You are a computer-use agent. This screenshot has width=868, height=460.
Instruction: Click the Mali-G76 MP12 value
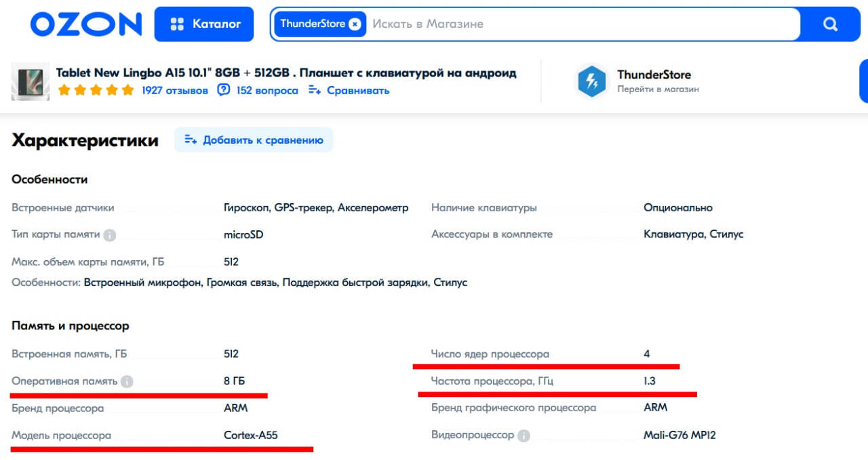click(x=679, y=435)
